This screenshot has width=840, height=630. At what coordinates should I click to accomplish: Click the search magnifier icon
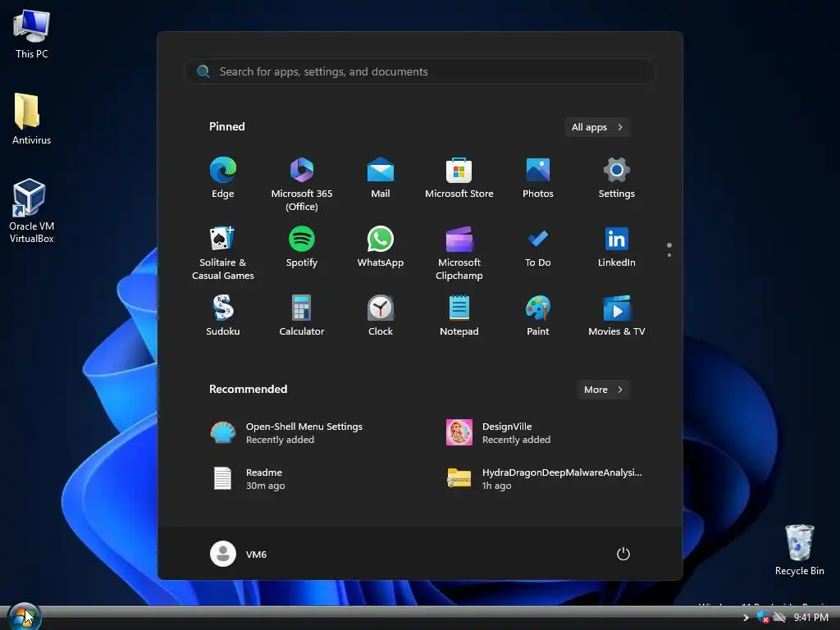[203, 71]
